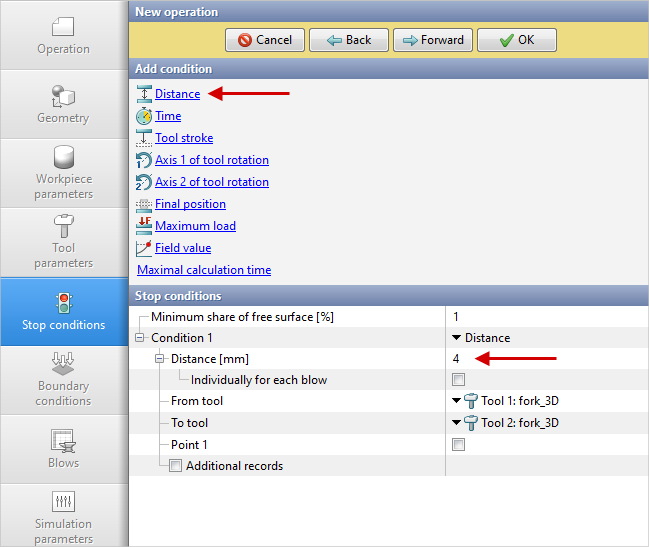Collapse the Condition 1 tree node
Viewport: 649px width, 547px height.
140,338
